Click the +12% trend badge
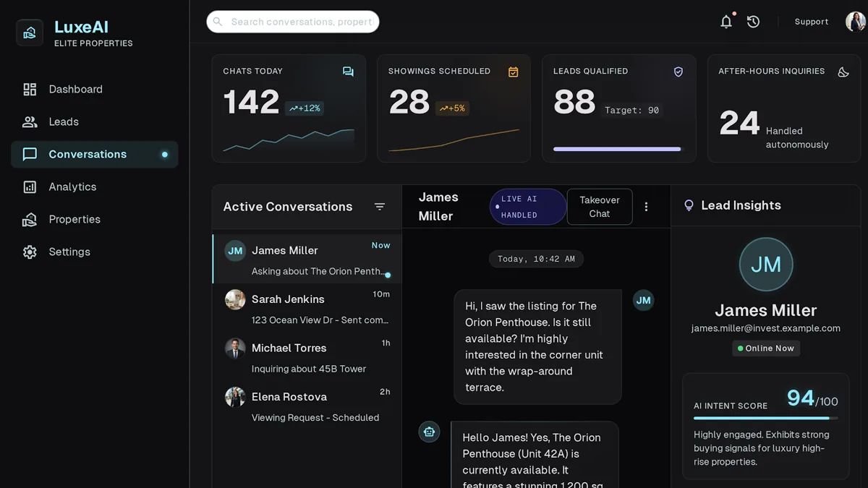Screen dimensions: 868x488 coord(304,108)
